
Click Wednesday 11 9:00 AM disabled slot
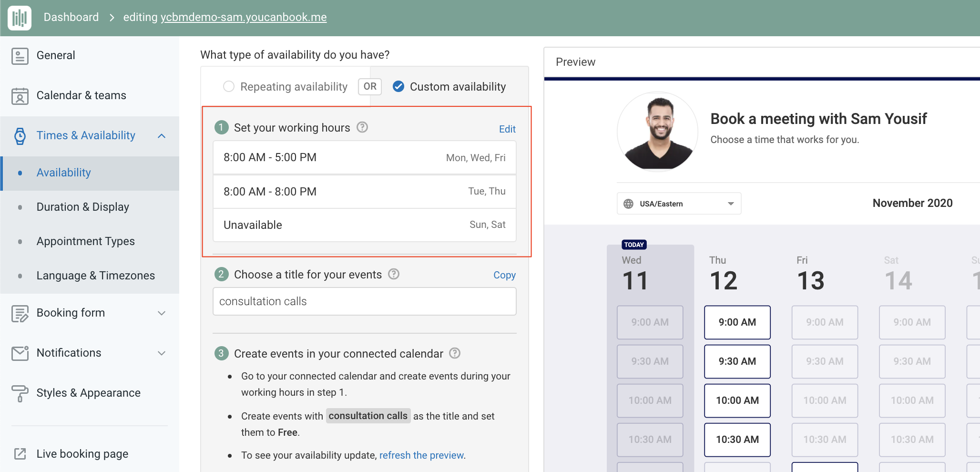click(650, 322)
